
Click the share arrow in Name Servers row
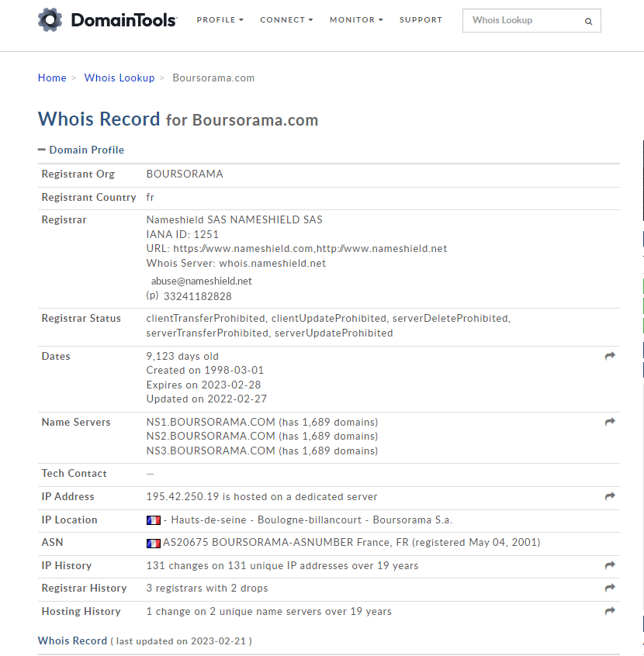610,422
